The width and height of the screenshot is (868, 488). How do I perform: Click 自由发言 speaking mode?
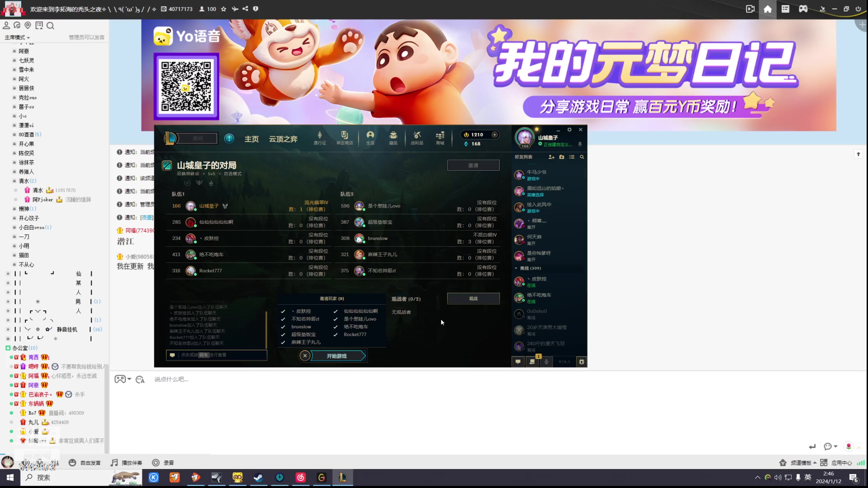85,463
